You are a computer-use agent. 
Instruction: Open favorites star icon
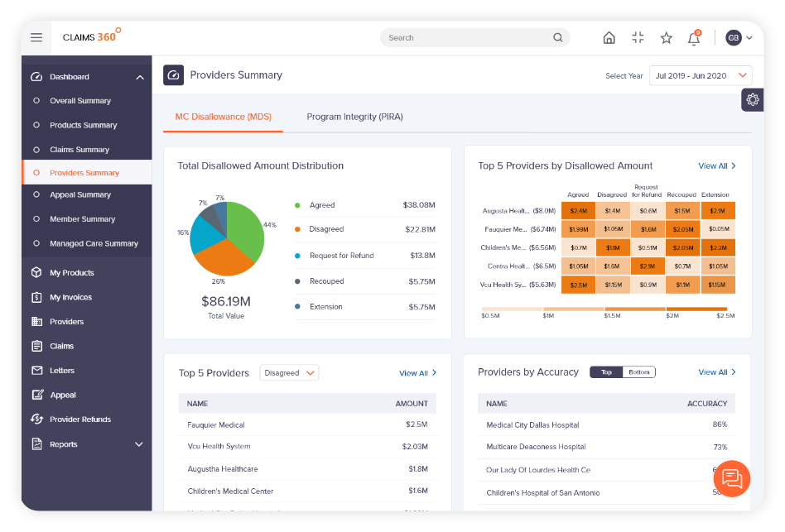pos(666,37)
